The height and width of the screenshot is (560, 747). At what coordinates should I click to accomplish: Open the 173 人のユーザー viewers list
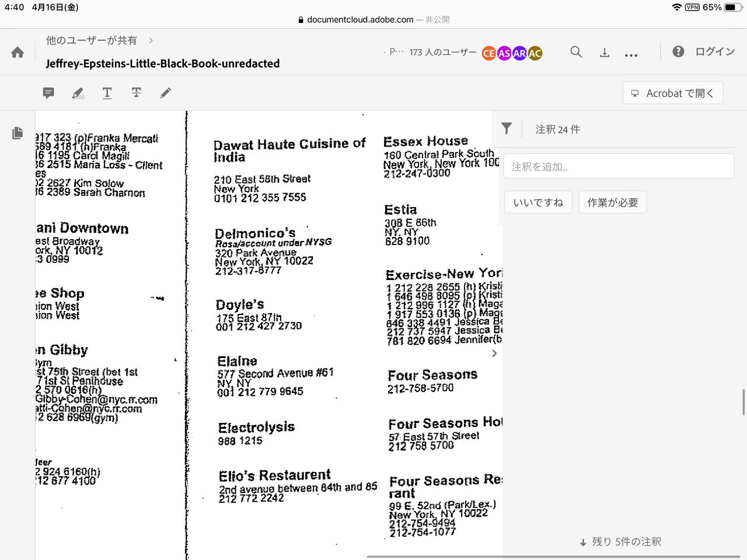click(x=443, y=52)
